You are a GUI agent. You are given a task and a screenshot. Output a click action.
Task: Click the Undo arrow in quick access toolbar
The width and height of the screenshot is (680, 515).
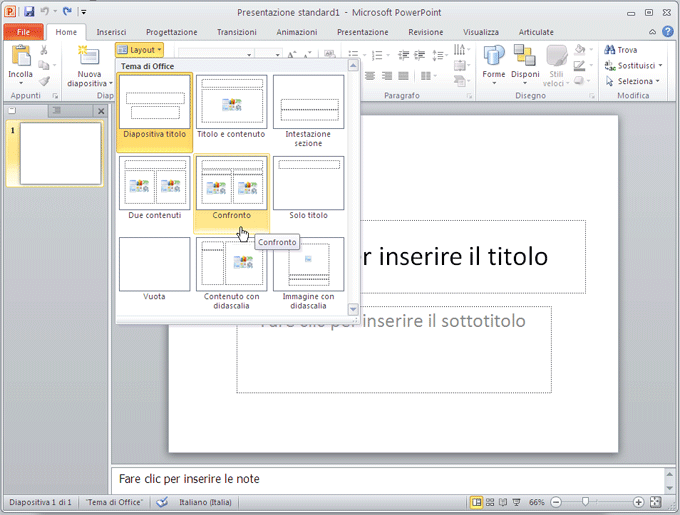[45, 12]
